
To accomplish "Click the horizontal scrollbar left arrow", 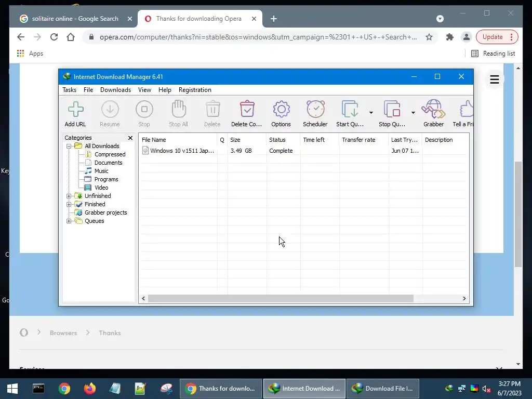I will click(143, 299).
